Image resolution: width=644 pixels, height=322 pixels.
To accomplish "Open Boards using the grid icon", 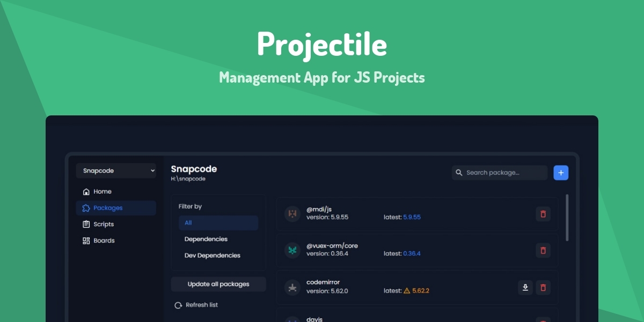I will pyautogui.click(x=86, y=240).
